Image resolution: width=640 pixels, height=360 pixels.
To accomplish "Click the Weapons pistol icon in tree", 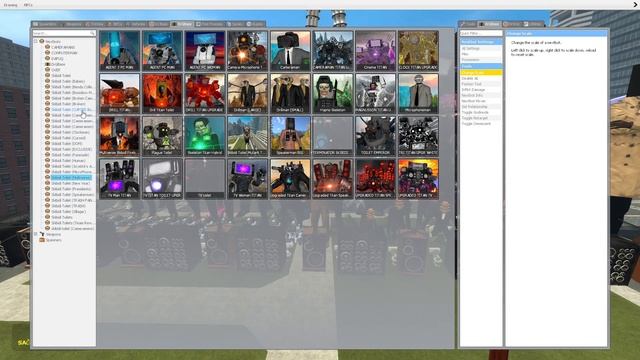I will (x=42, y=234).
